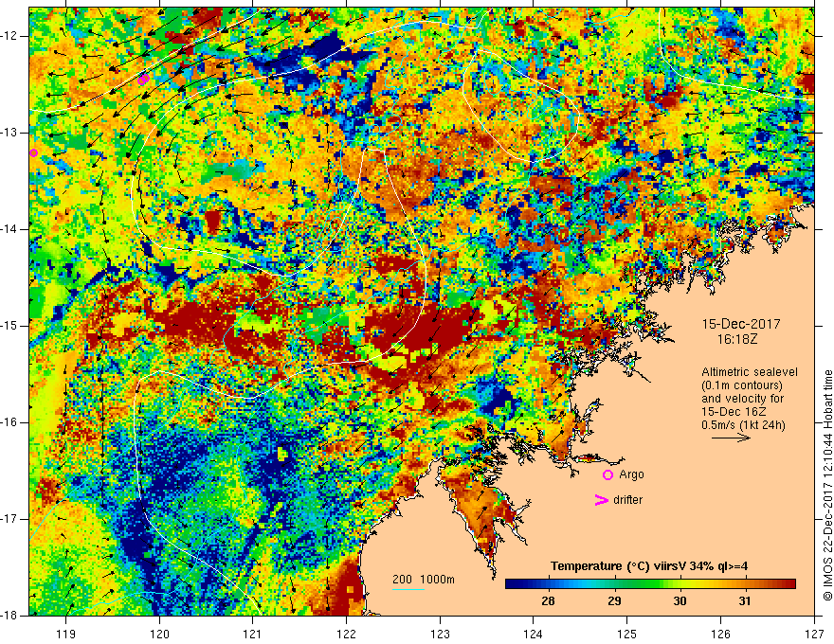Click the 'drifter' legend label
This screenshot has width=834, height=644.
click(x=627, y=500)
